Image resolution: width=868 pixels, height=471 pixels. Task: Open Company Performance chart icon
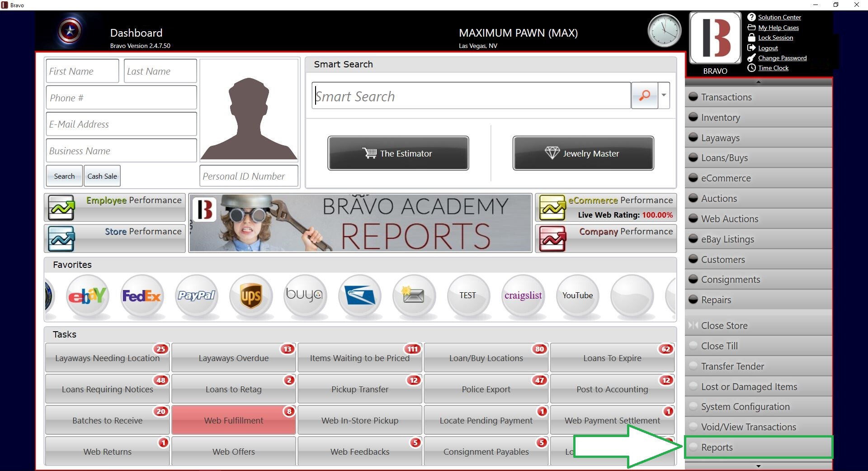click(552, 238)
